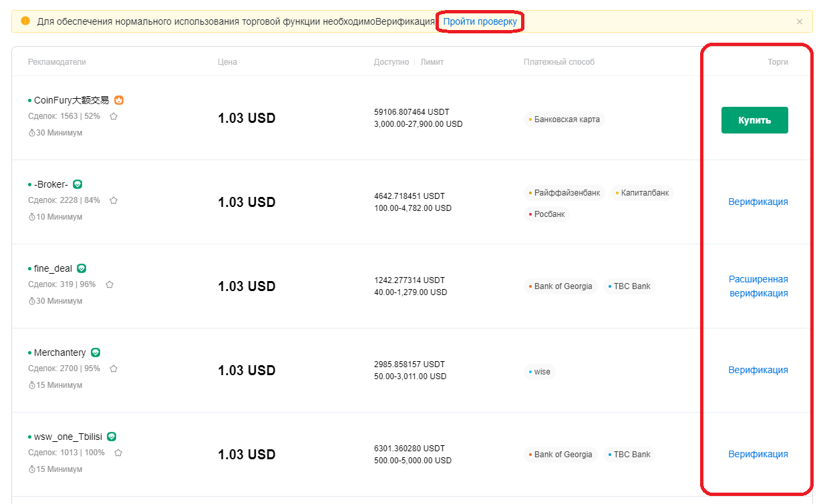Click the orange warning icon in banner
819x504 pixels.
pyautogui.click(x=25, y=21)
